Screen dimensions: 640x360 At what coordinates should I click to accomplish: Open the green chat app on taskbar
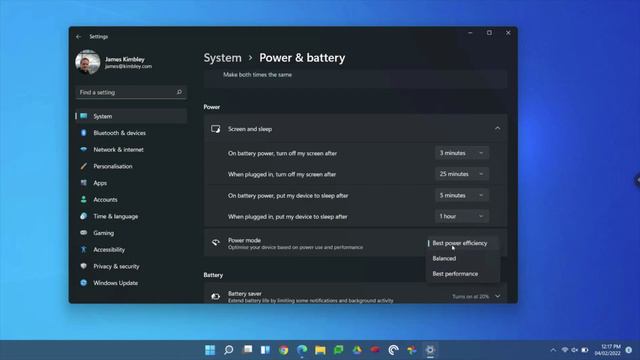pos(339,350)
